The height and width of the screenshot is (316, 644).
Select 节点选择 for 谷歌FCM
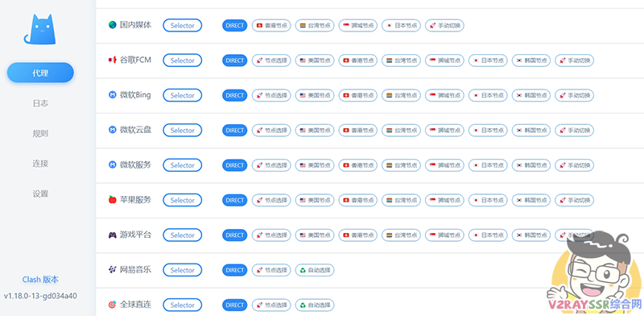pyautogui.click(x=271, y=60)
